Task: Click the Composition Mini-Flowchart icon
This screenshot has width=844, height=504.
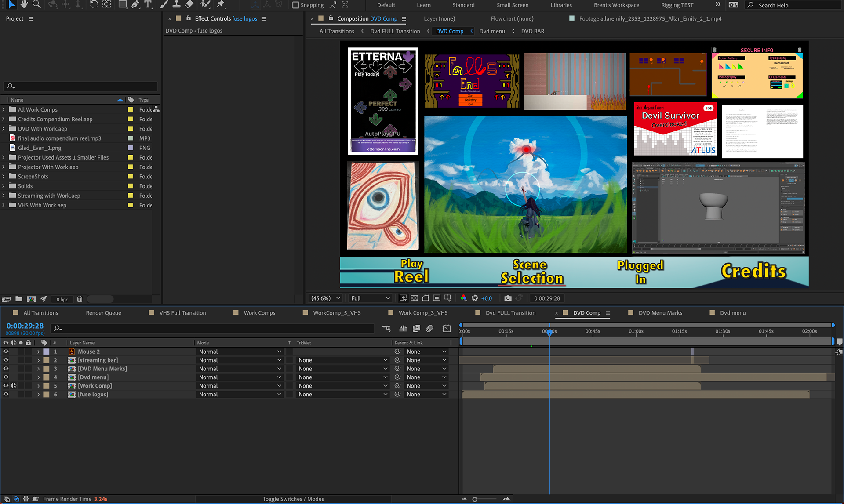Action: (x=386, y=328)
